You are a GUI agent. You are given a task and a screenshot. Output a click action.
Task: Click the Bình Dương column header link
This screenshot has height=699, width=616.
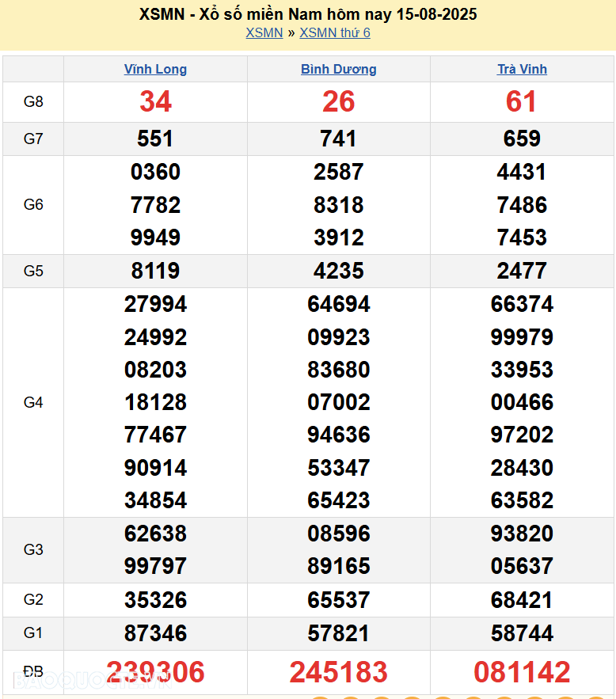338,69
